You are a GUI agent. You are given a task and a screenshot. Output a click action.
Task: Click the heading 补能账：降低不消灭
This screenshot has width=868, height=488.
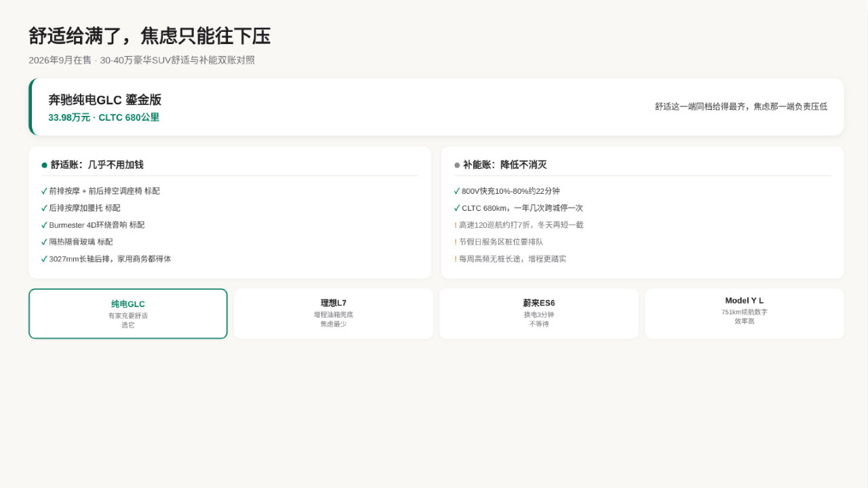[505, 165]
